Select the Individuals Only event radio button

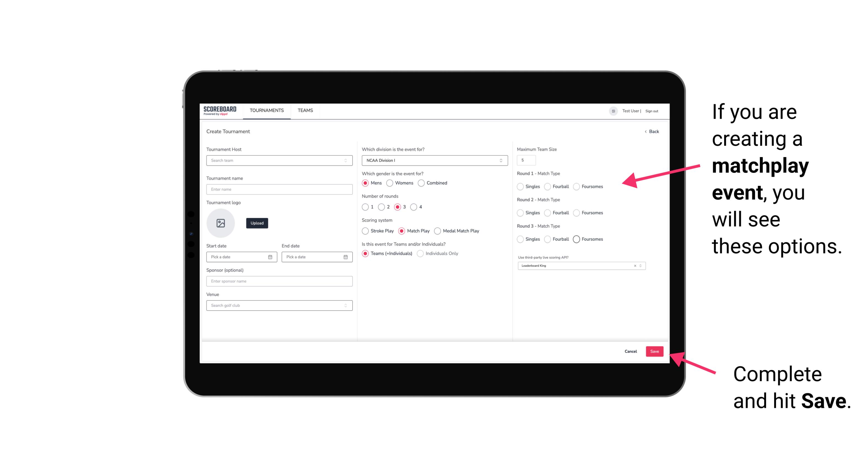[421, 254]
